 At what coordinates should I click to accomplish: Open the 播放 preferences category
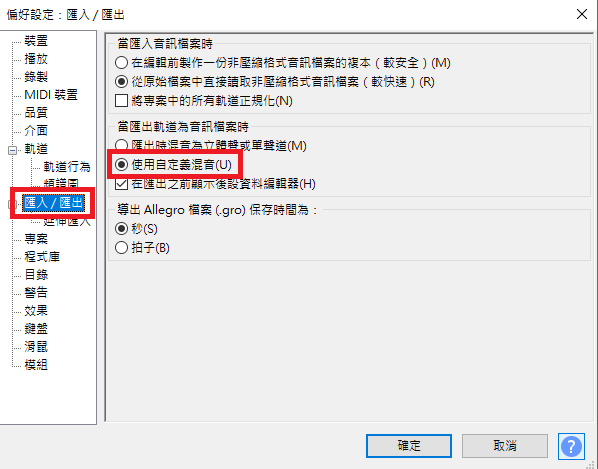click(36, 59)
